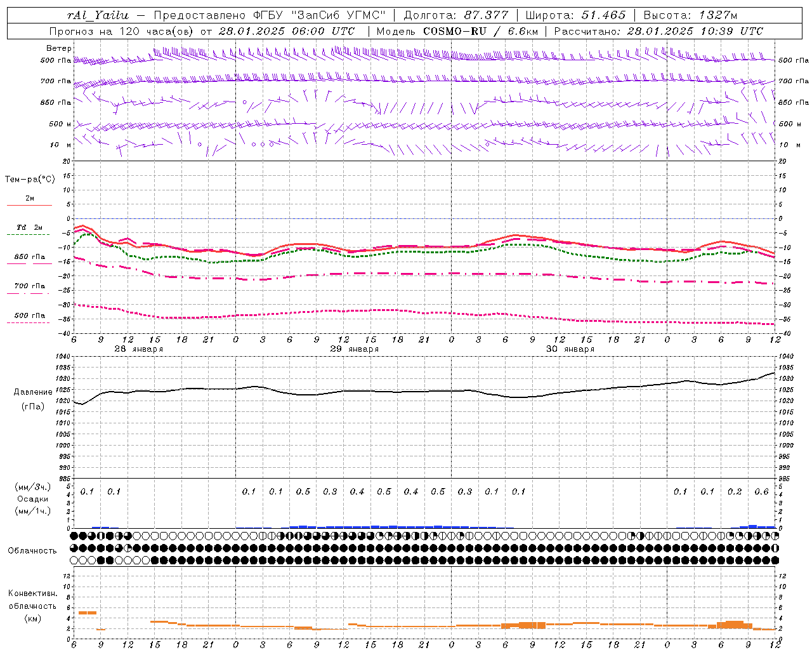Select computed time 28.01.2025 10:39 UTC
This screenshot has width=812, height=650.
point(695,31)
